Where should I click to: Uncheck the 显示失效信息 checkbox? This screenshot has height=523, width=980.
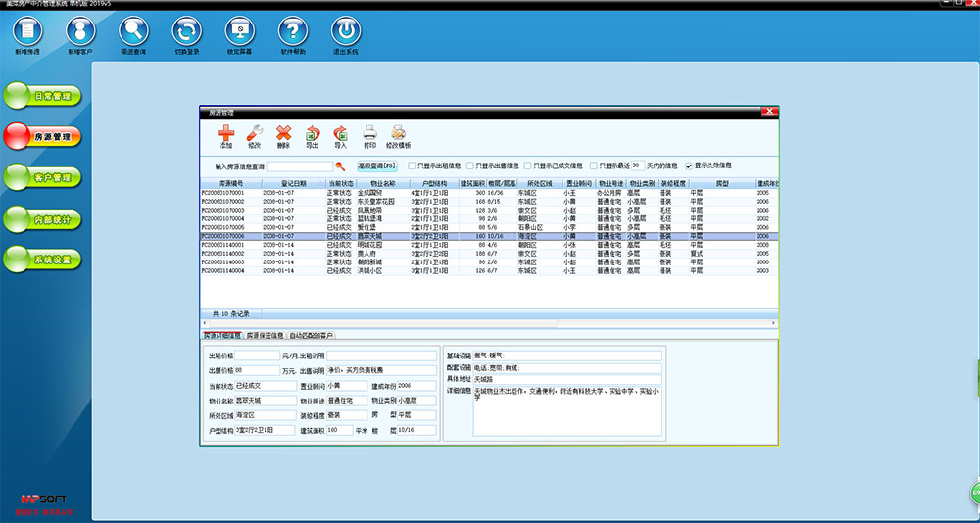(x=689, y=166)
